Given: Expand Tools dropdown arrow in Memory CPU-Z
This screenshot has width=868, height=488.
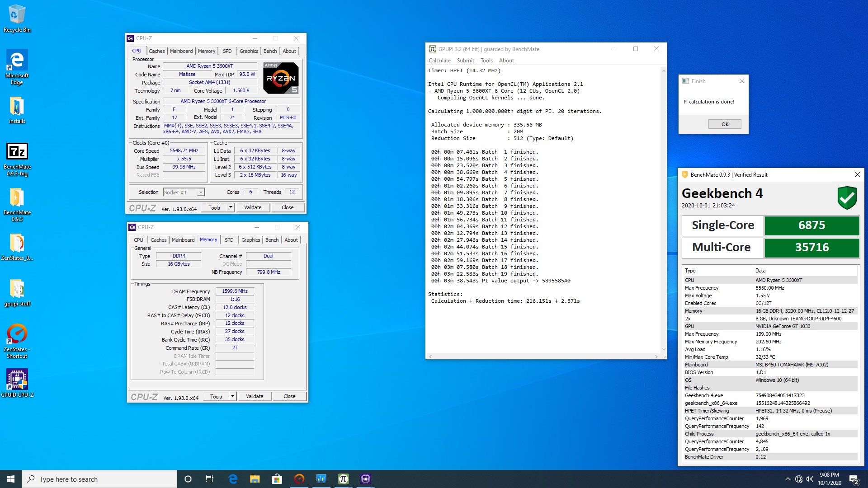Looking at the screenshot, I should [232, 396].
